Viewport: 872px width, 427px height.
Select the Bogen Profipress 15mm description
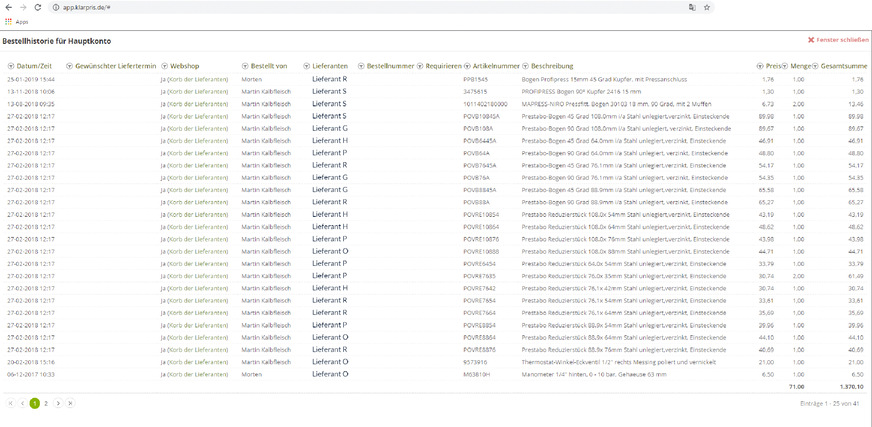coord(604,80)
